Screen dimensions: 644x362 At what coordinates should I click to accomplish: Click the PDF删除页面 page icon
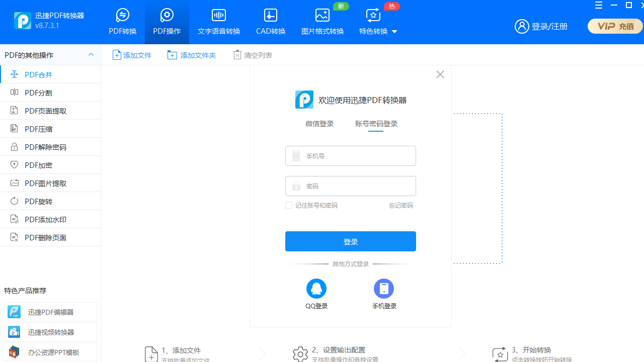[15, 237]
